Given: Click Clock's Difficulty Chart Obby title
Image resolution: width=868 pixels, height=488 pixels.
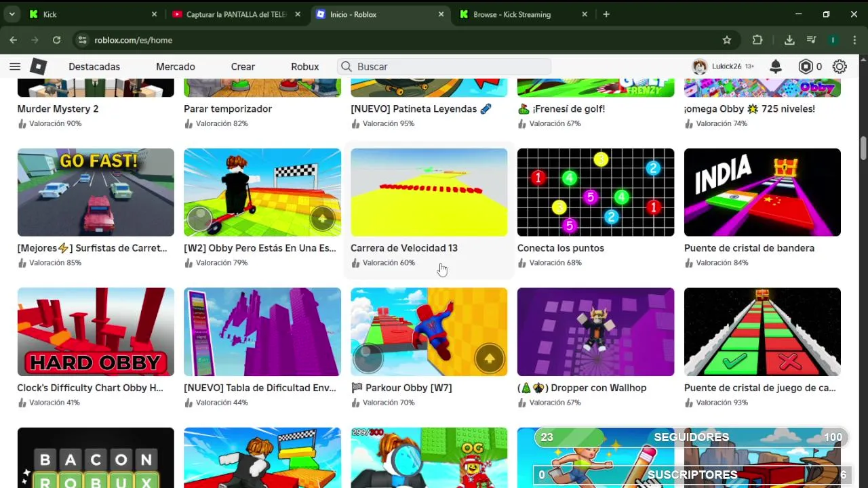Looking at the screenshot, I should point(90,388).
